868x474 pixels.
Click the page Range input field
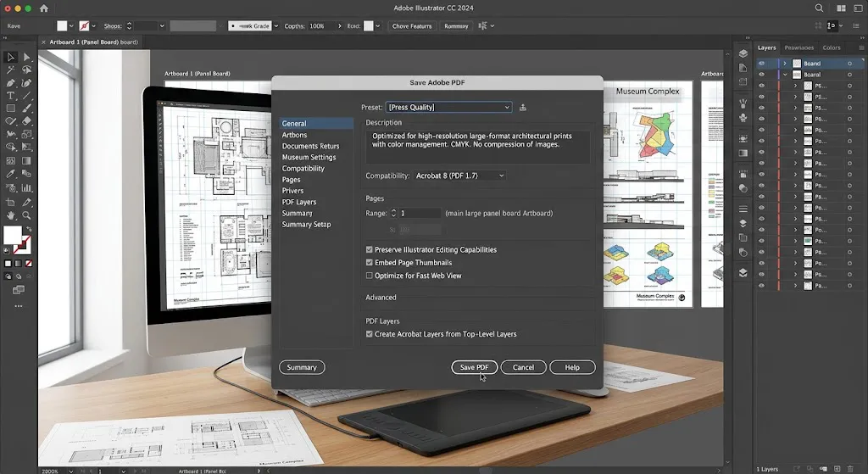(x=420, y=213)
